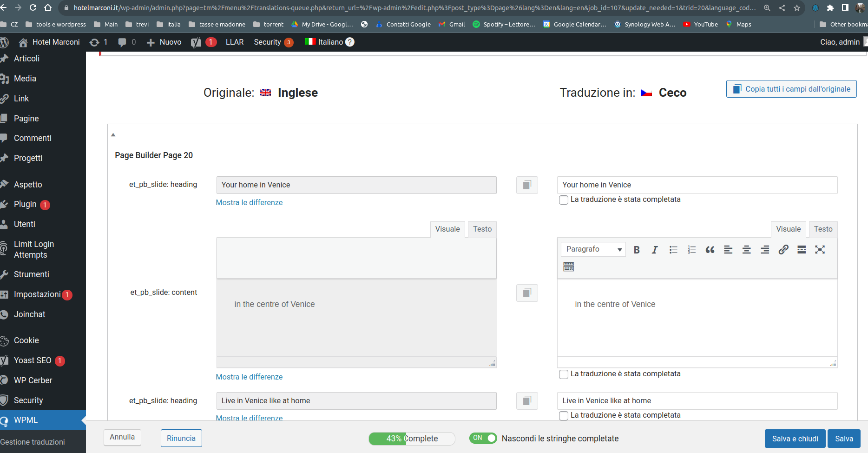Copy original 'Live in Venice like at home' heading
The width and height of the screenshot is (868, 453).
click(527, 401)
